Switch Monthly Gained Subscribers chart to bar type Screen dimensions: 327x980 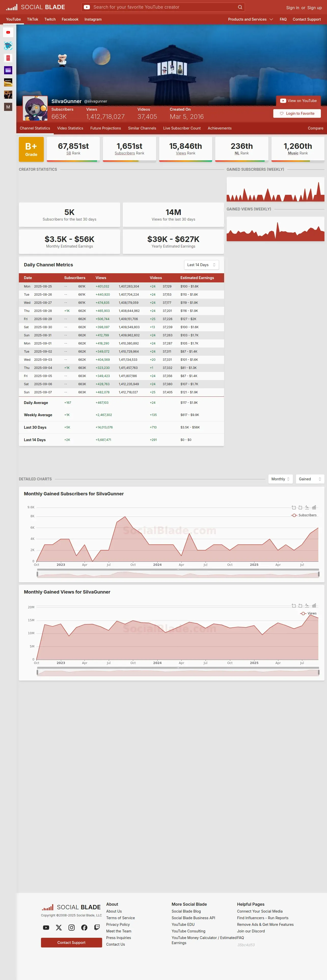pyautogui.click(x=314, y=507)
